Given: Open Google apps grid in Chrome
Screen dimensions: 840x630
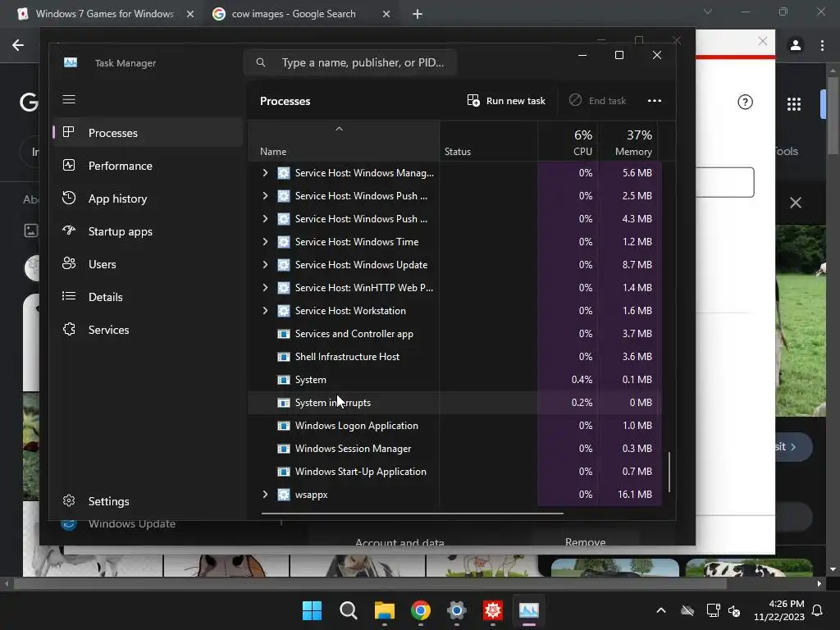Looking at the screenshot, I should [x=794, y=104].
